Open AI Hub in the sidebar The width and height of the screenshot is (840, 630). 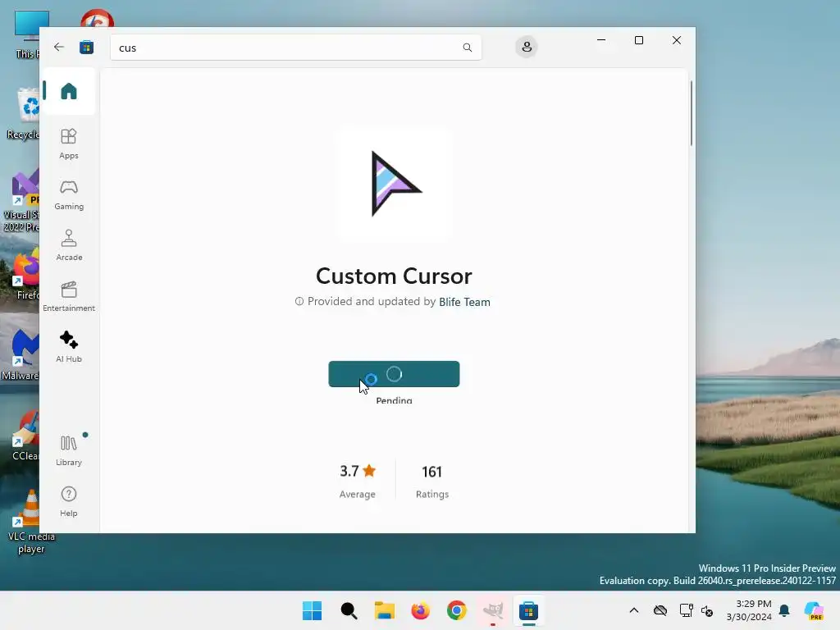tap(69, 347)
